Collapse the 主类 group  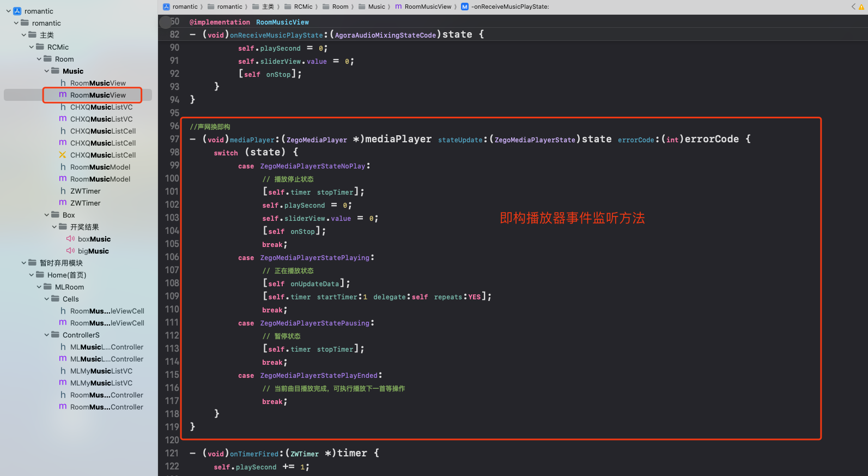(x=23, y=35)
